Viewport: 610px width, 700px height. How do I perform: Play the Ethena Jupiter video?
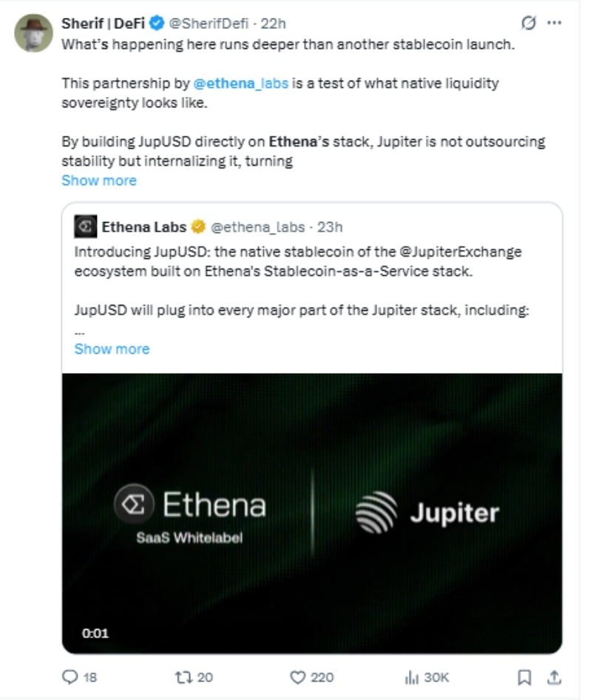coord(311,513)
